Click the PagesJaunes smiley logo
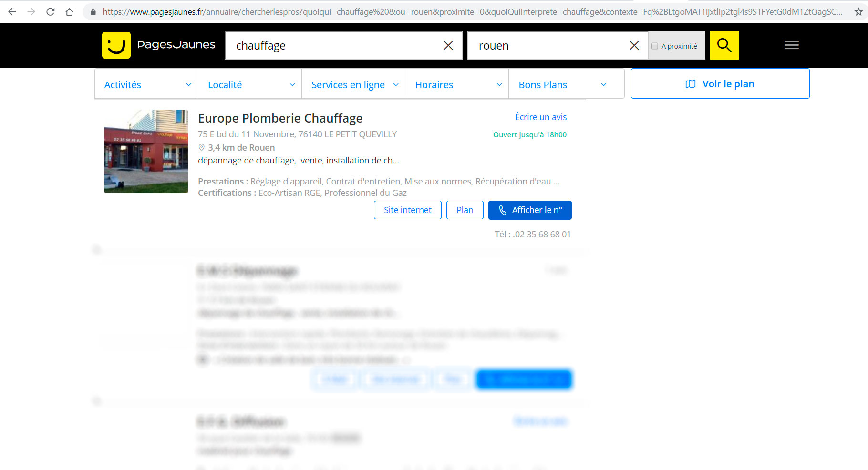 [116, 45]
